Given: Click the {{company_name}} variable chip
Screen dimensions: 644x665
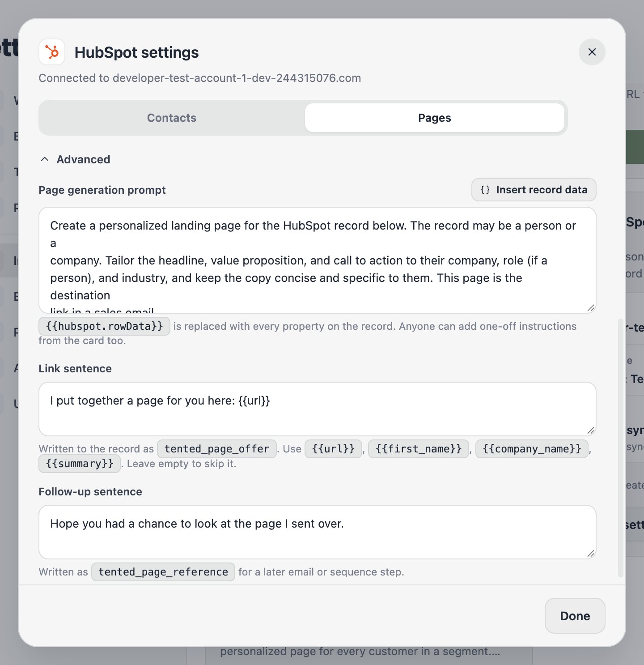Looking at the screenshot, I should (532, 449).
